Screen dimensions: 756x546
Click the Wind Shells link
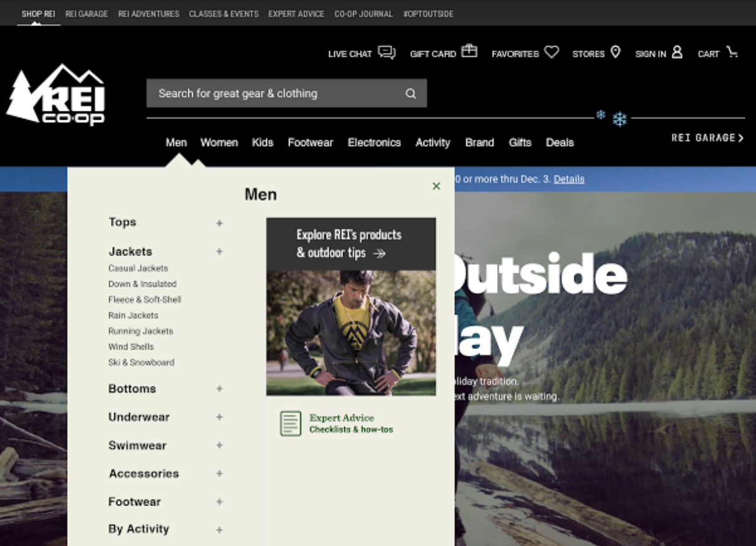pyautogui.click(x=130, y=347)
